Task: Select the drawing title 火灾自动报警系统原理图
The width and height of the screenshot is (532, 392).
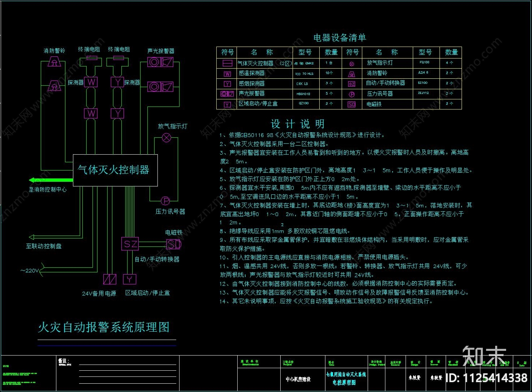Action: pyautogui.click(x=104, y=327)
